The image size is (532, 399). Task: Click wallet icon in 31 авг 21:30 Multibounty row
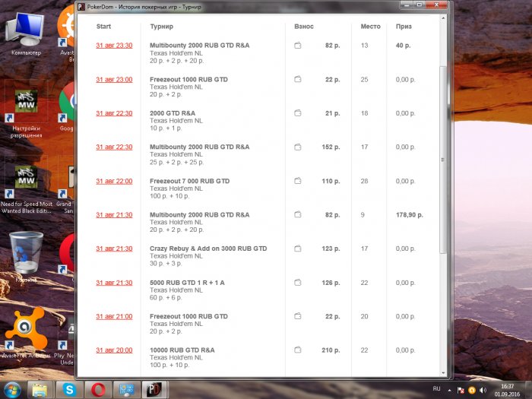[x=298, y=214]
